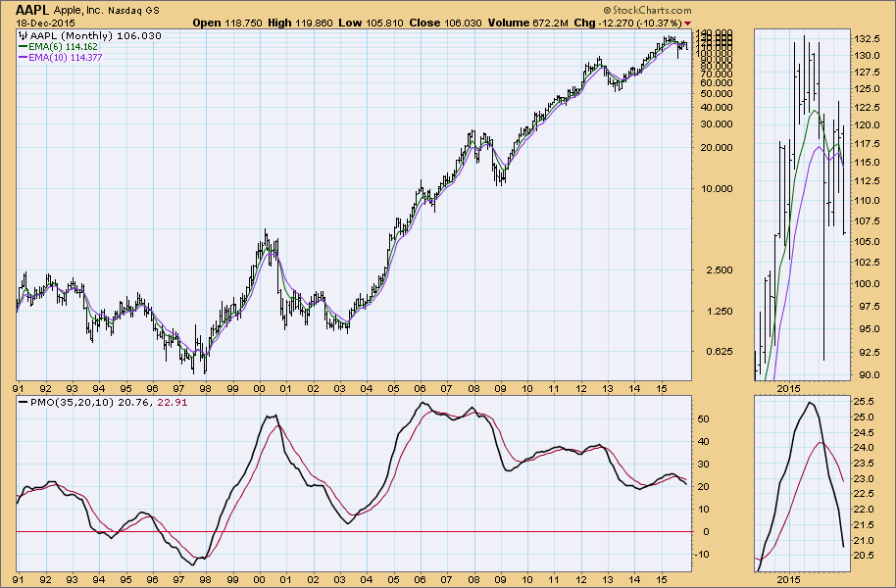Select the EMA(10) 114.377 legend label

(69, 58)
